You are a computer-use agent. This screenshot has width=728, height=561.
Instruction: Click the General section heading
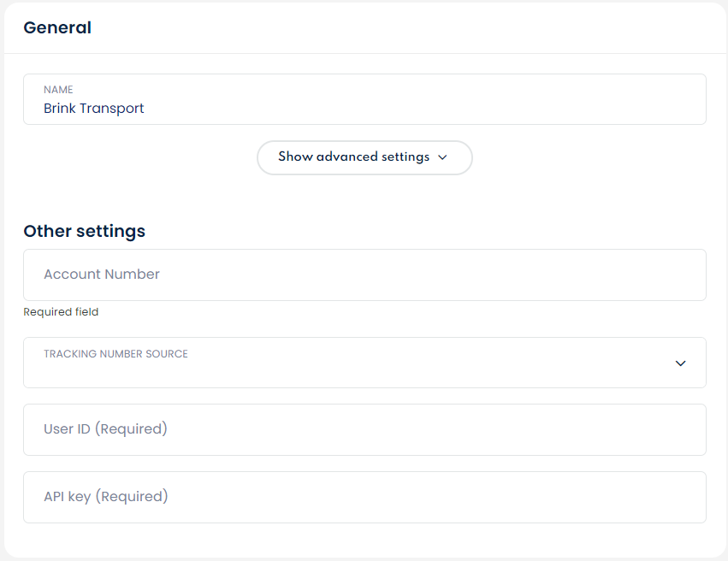click(x=57, y=27)
